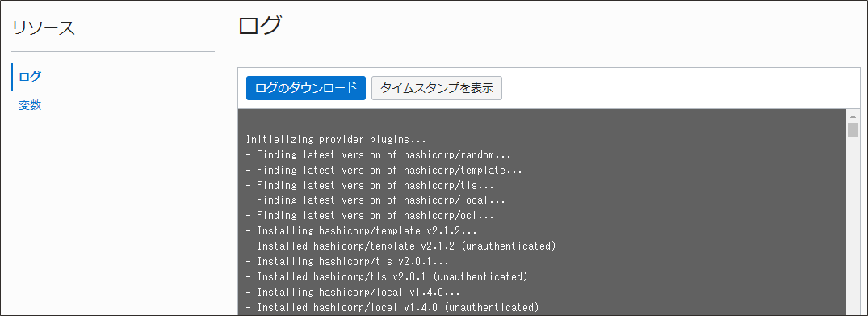868x316 pixels.
Task: Open 変数 in the リソース sidebar
Action: 30,105
